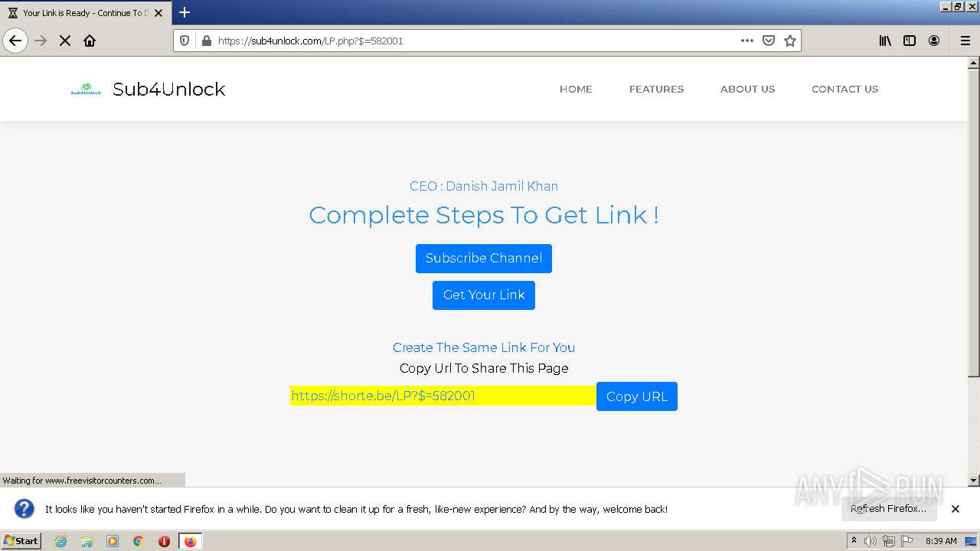Open the file explorer taskbar icon

point(87,541)
